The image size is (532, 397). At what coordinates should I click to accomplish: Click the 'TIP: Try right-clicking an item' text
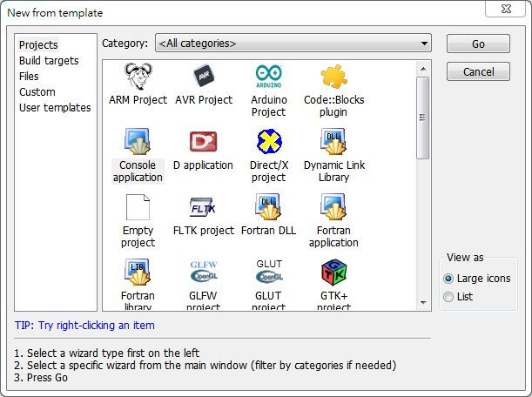(x=84, y=326)
